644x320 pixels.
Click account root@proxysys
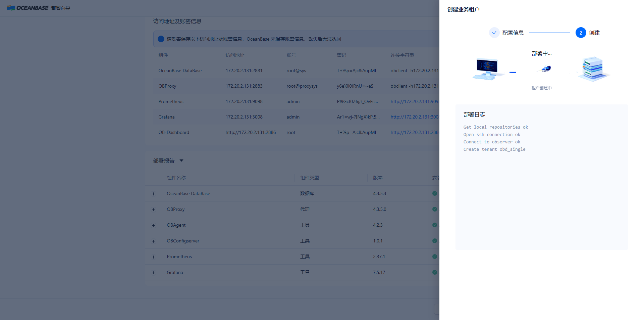click(x=302, y=86)
